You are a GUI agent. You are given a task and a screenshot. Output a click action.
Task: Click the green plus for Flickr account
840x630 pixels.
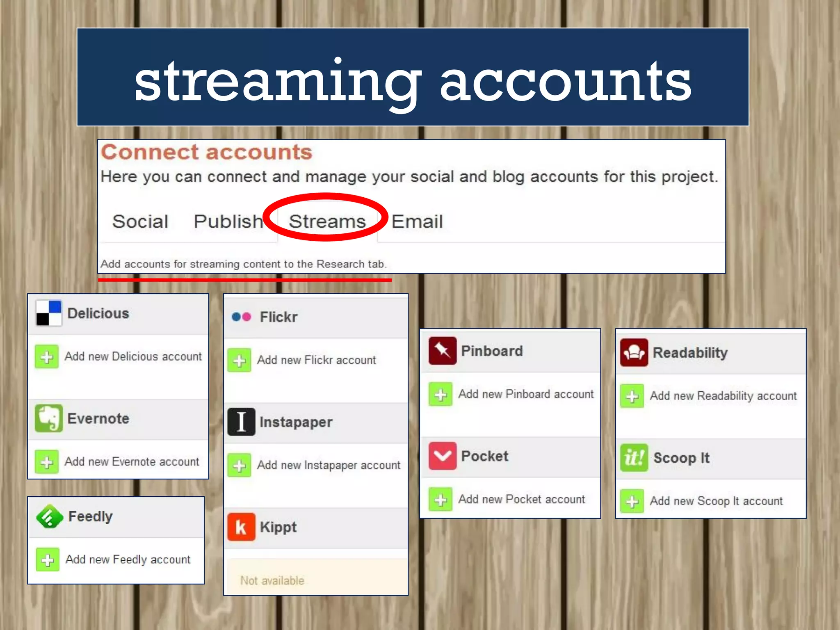(240, 360)
